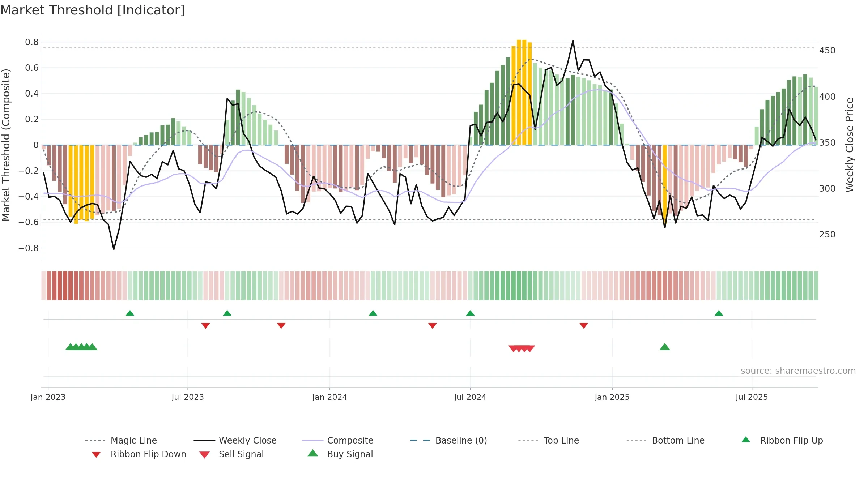
Task: Click the ribbon flip down marker near May 2024
Action: tap(433, 326)
